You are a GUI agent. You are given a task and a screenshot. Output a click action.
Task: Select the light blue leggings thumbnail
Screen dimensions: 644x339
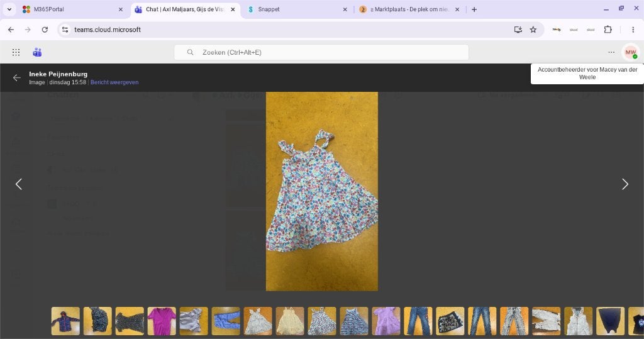coord(226,321)
